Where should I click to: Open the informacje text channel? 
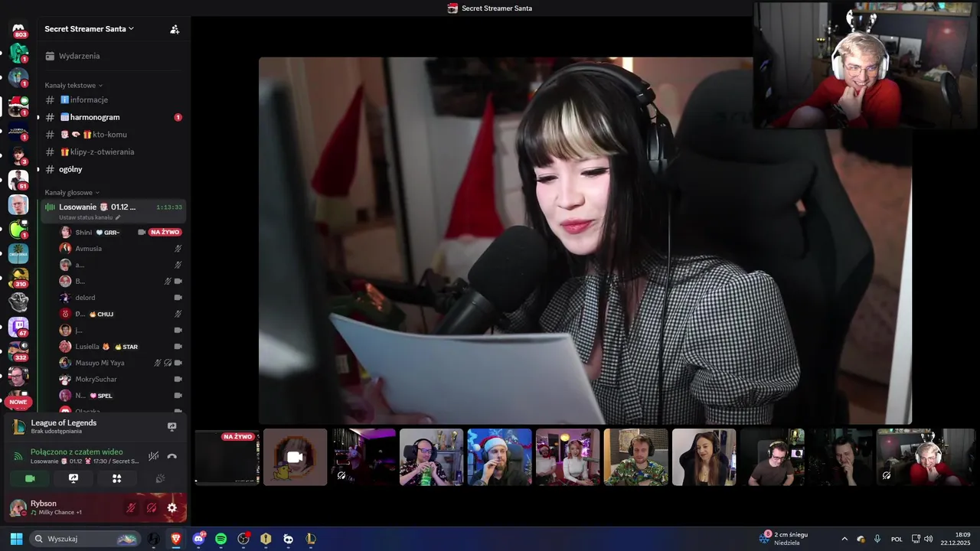[112, 99]
